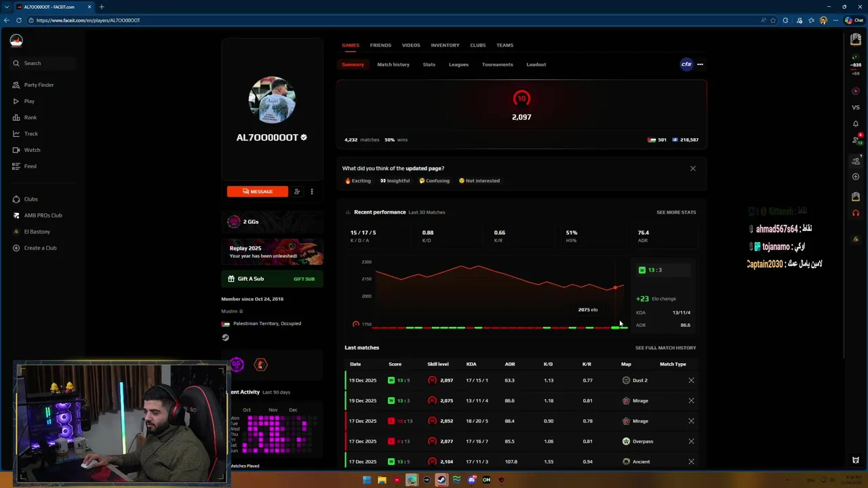Open notifications bell in right sidebar

click(x=856, y=123)
